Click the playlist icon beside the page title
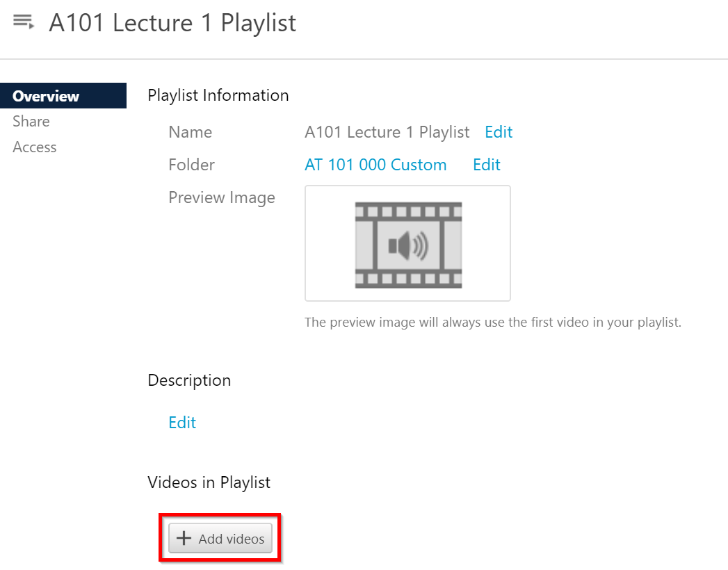728x570 pixels. point(24,22)
